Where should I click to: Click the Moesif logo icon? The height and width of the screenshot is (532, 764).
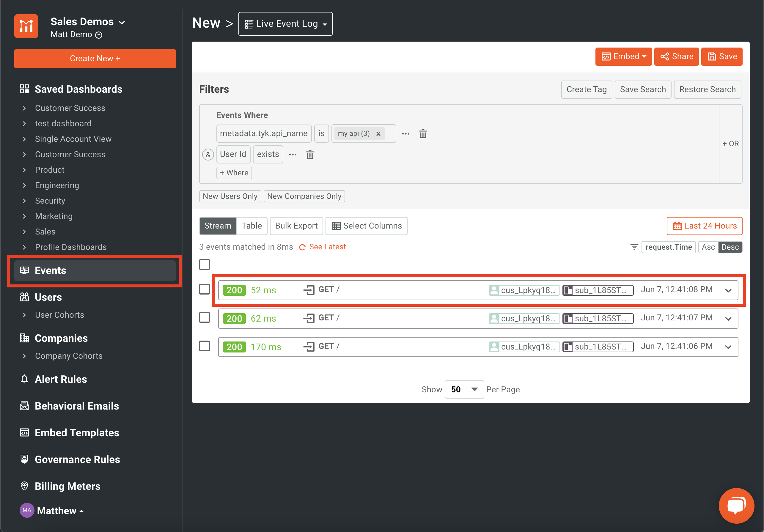(x=26, y=26)
